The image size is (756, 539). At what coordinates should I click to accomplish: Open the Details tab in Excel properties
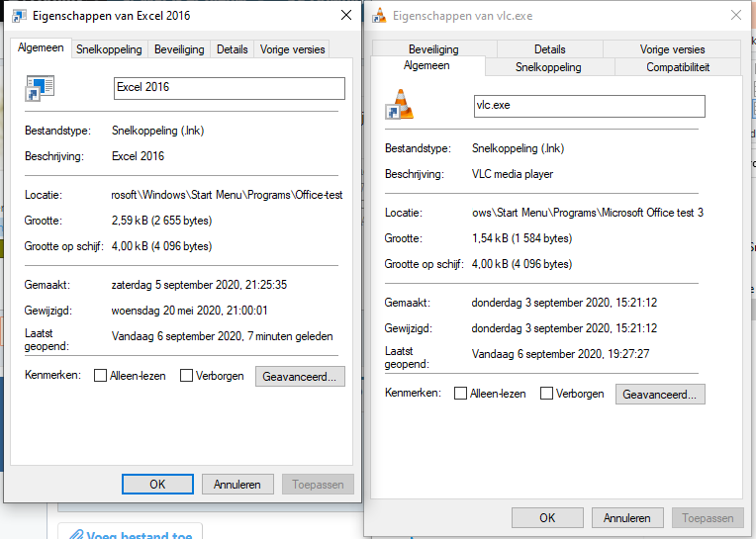click(233, 49)
